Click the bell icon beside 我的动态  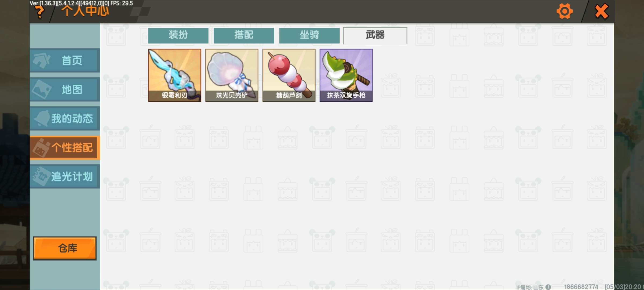click(x=42, y=118)
